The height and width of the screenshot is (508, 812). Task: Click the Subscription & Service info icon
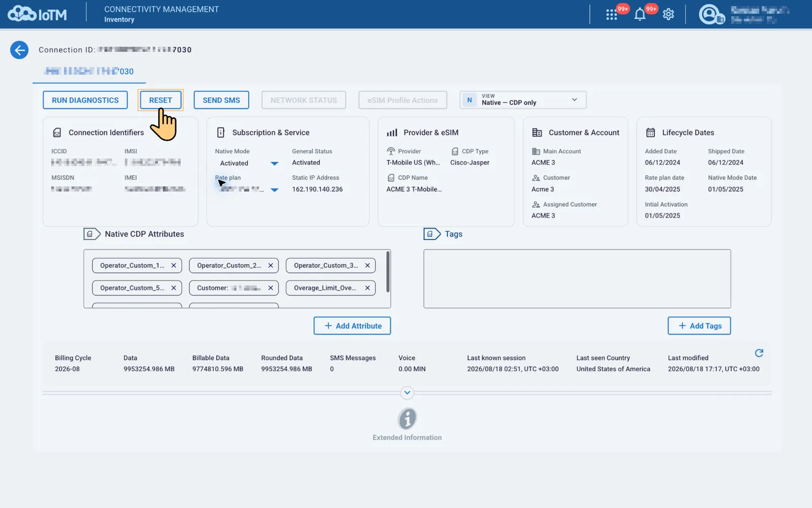(221, 133)
